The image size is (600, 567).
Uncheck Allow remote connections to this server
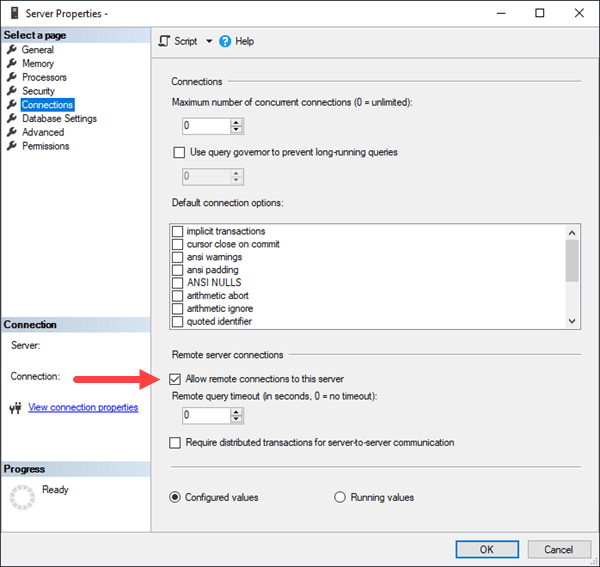point(177,379)
